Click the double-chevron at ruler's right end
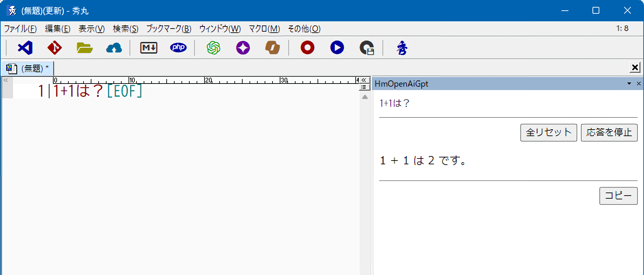Viewport: 644px width, 275px height. click(x=364, y=80)
